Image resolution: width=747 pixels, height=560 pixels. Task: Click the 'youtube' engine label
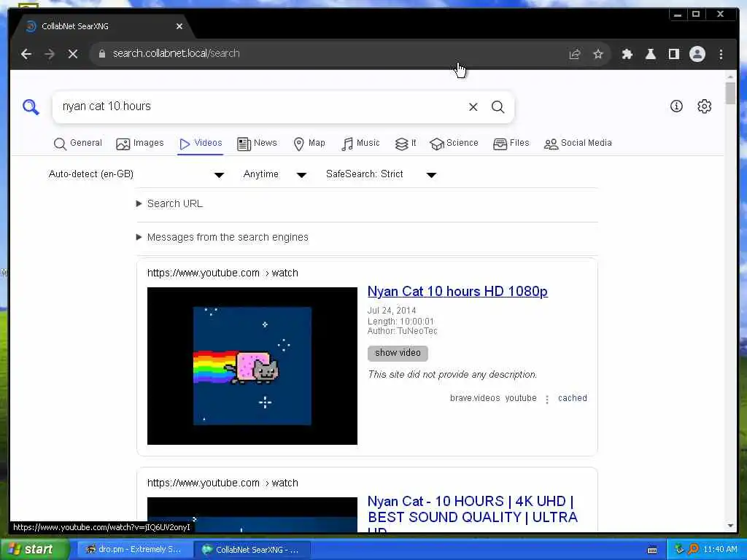click(521, 399)
